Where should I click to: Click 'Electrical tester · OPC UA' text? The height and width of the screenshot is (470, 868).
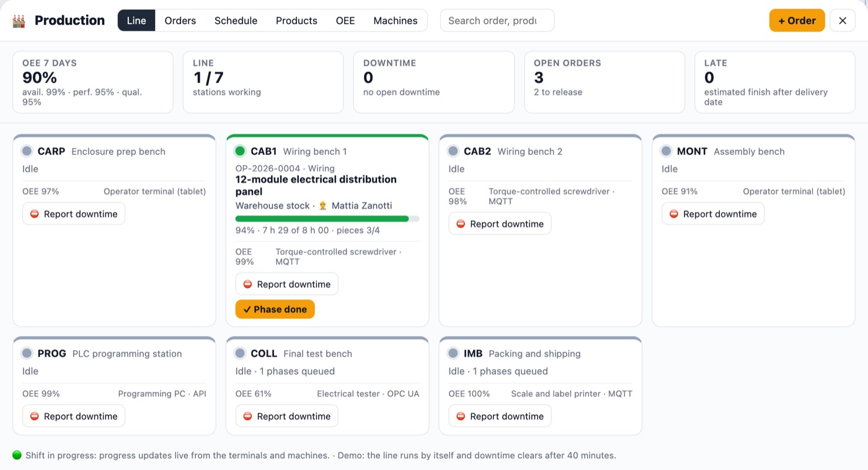point(368,394)
